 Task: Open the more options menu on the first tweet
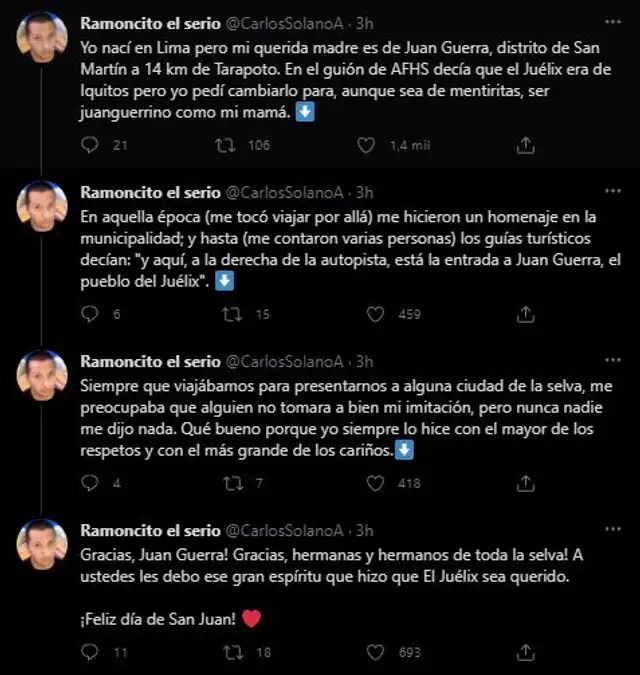click(x=612, y=23)
